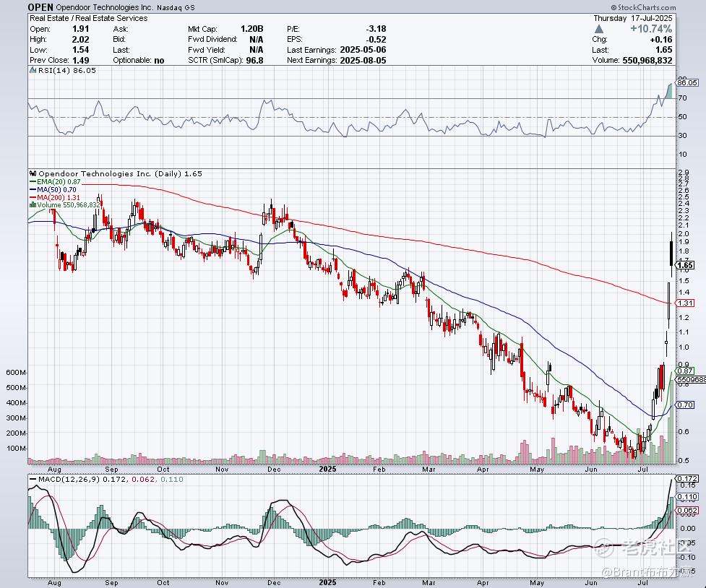Select the Open value 1.91
This screenshot has width=706, height=588.
(81, 29)
